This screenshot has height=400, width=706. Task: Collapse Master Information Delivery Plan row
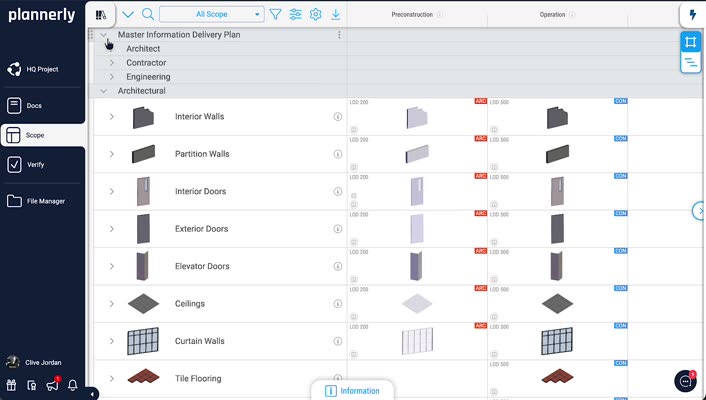tap(103, 35)
